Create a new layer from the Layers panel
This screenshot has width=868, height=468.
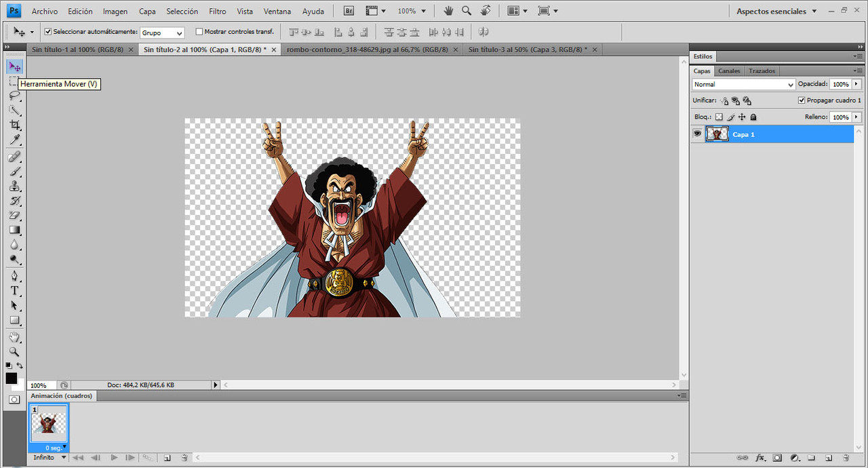[829, 458]
